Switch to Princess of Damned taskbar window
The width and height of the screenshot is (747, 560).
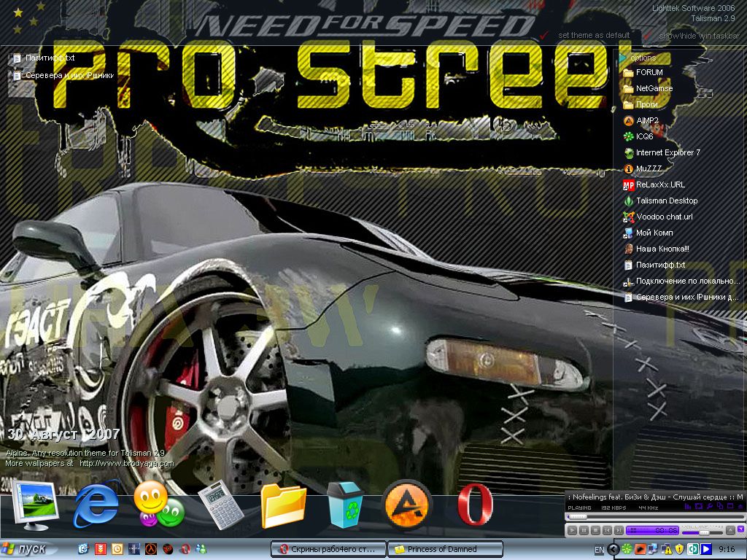point(446,549)
